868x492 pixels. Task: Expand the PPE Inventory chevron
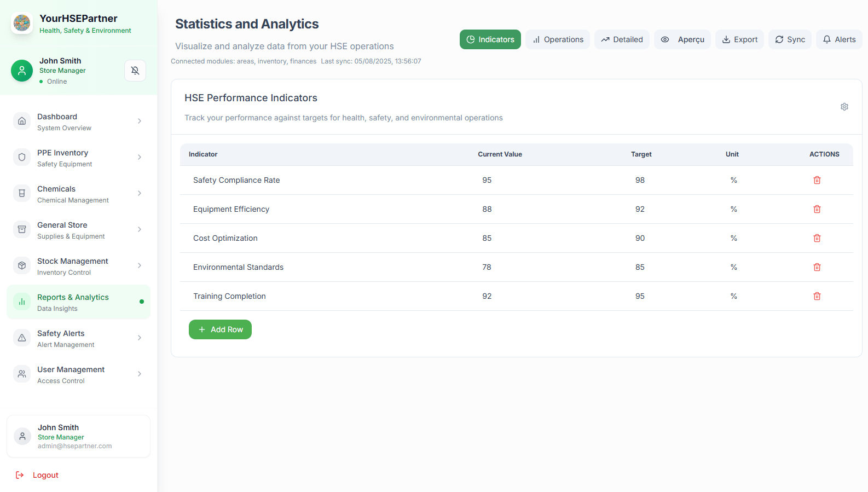pyautogui.click(x=140, y=157)
